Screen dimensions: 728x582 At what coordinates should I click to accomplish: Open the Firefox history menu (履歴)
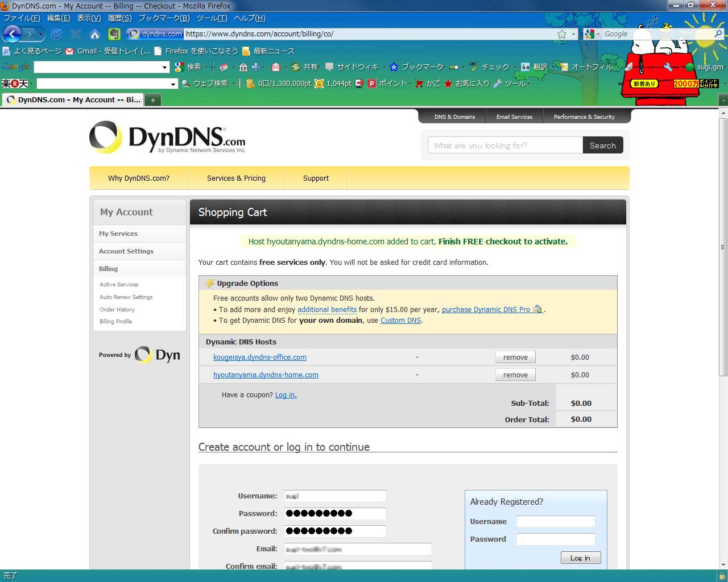119,18
